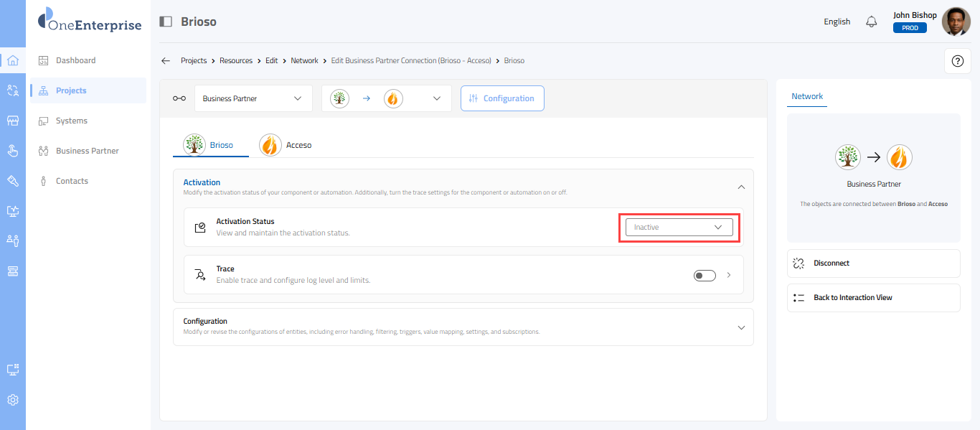Screen dimensions: 980x430
Task: Open settings gear icon in left rail
Action: 13,400
